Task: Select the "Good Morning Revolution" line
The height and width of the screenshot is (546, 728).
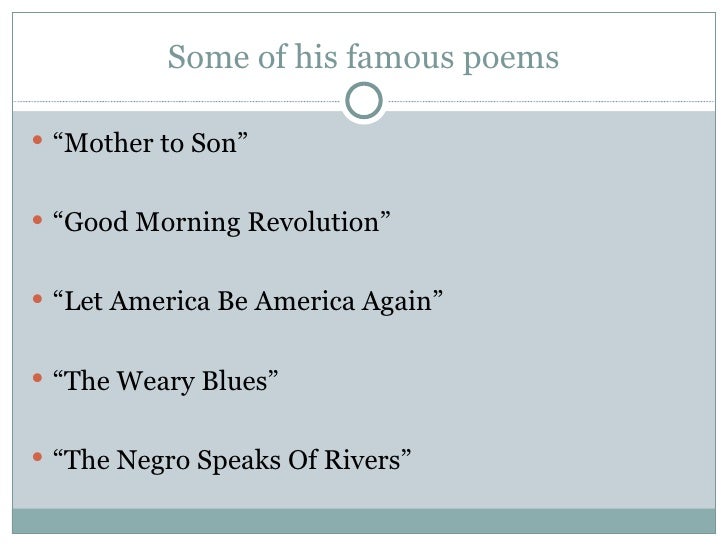Action: click(x=221, y=222)
